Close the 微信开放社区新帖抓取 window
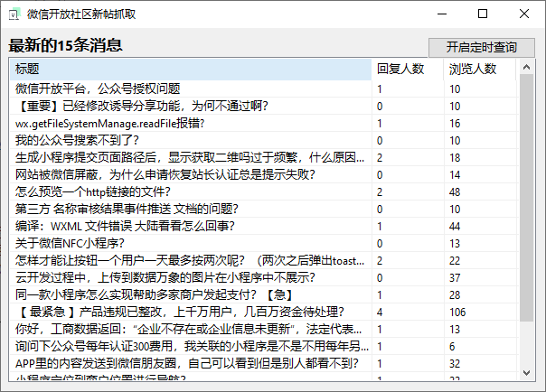 point(524,14)
